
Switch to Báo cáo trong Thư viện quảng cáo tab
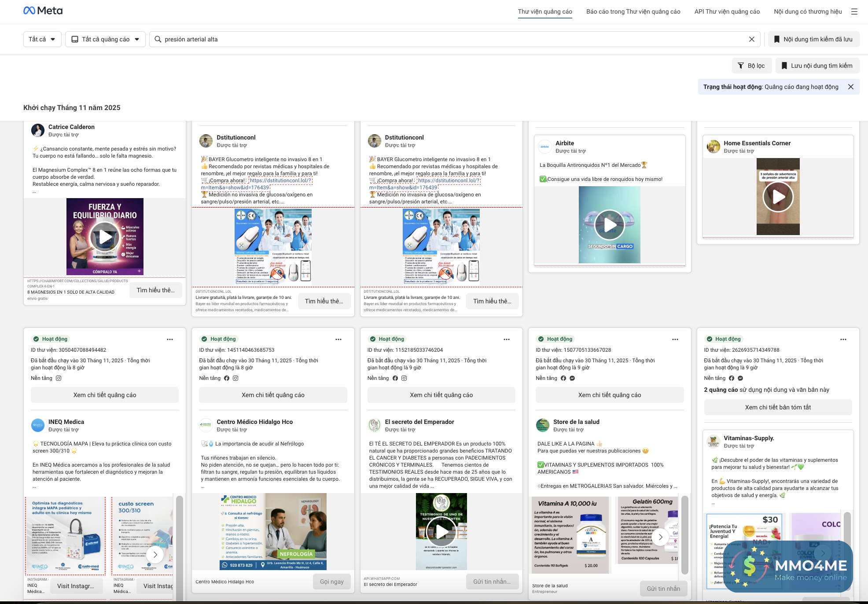(633, 12)
